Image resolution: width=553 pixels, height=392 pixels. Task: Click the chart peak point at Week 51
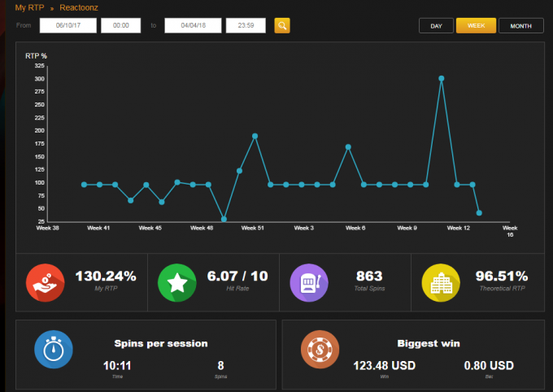coord(255,136)
